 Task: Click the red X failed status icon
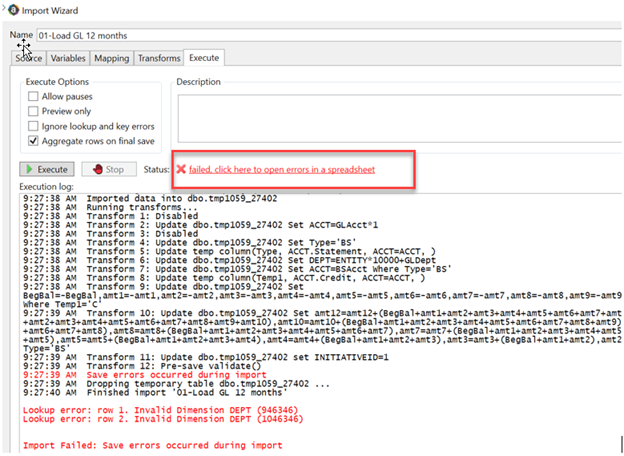pyautogui.click(x=181, y=170)
